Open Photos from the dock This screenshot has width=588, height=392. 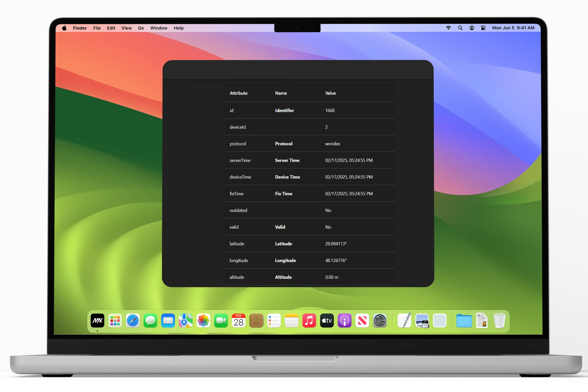point(203,320)
